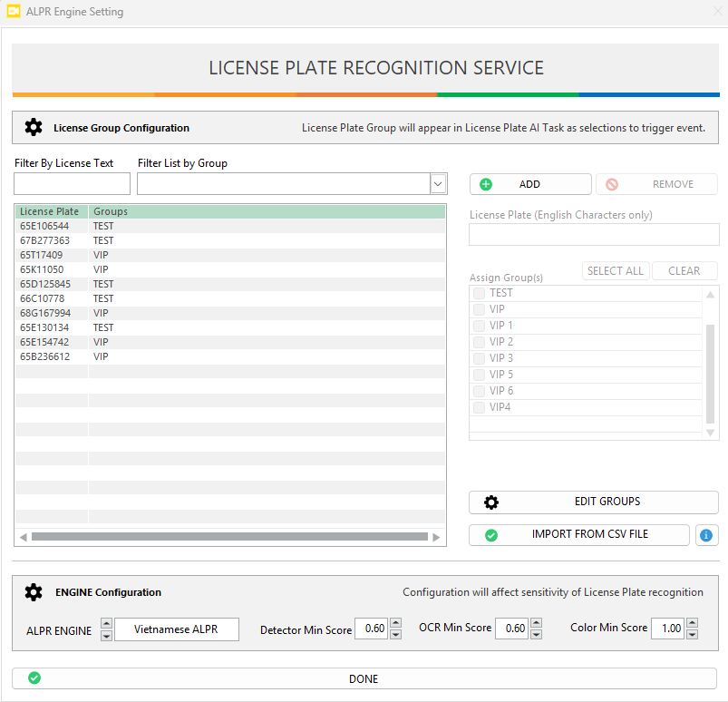Click the green check icon on Import CSV
The image size is (728, 702).
(x=491, y=535)
